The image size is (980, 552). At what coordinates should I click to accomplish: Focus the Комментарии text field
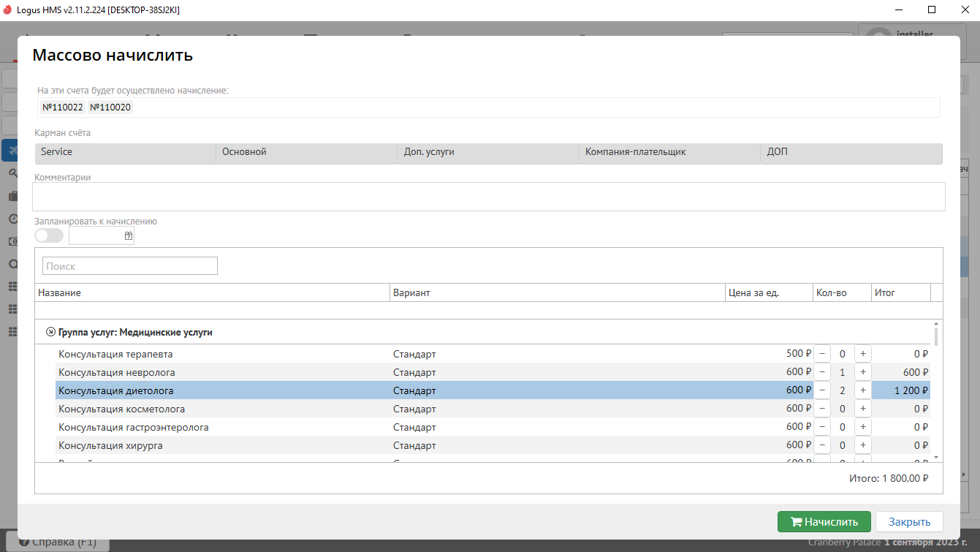click(489, 197)
